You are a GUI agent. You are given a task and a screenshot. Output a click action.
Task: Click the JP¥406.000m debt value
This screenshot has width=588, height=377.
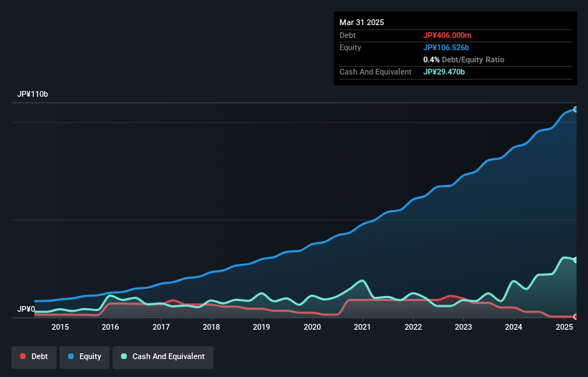click(x=448, y=35)
